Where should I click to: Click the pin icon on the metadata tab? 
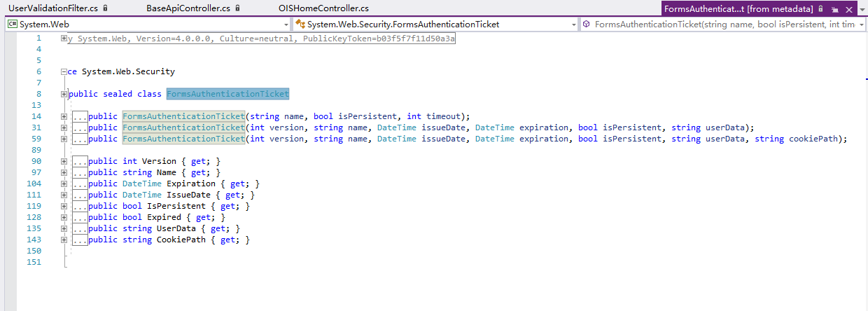834,9
